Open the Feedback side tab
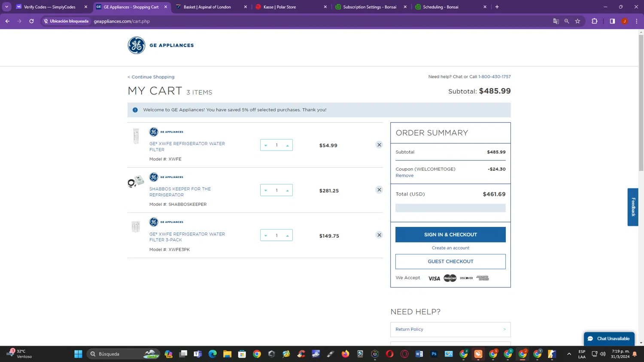This screenshot has width=644, height=362. pyautogui.click(x=633, y=207)
